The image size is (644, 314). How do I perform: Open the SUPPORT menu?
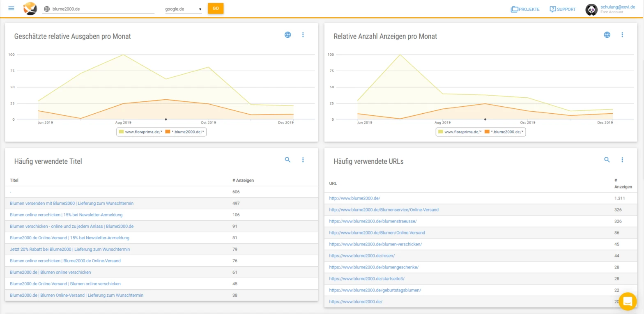pos(562,9)
